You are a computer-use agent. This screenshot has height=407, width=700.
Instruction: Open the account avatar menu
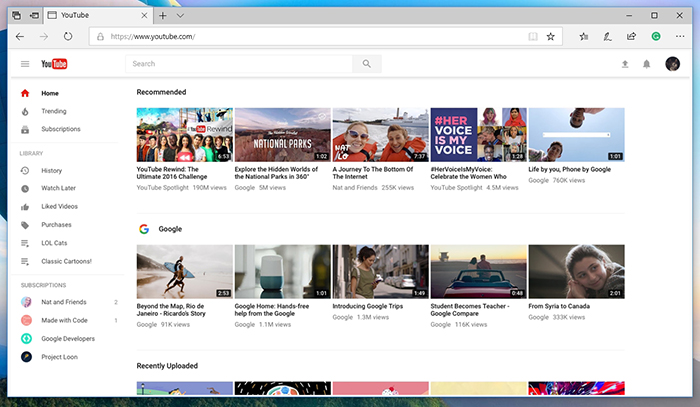pyautogui.click(x=672, y=64)
